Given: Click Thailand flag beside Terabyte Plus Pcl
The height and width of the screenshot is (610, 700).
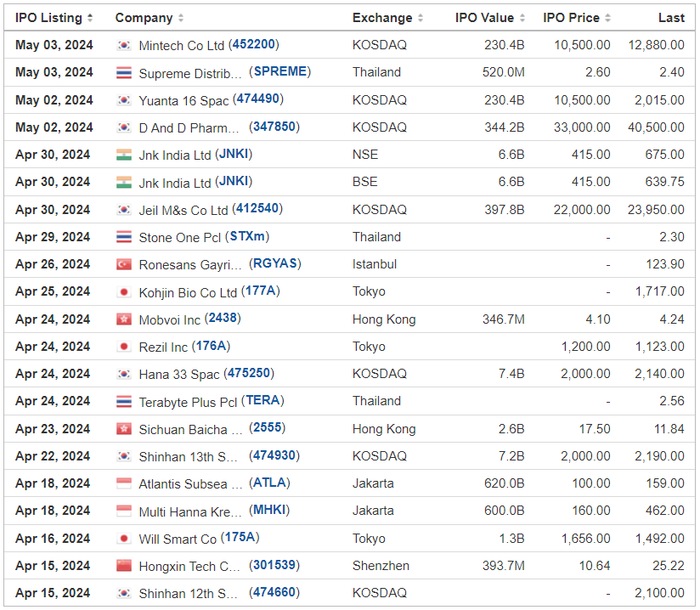Looking at the screenshot, I should [124, 402].
